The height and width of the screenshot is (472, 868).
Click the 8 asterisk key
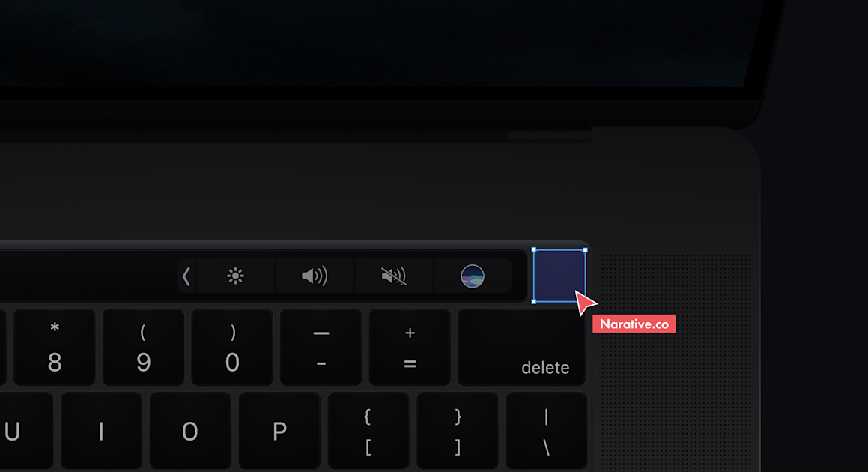(54, 348)
